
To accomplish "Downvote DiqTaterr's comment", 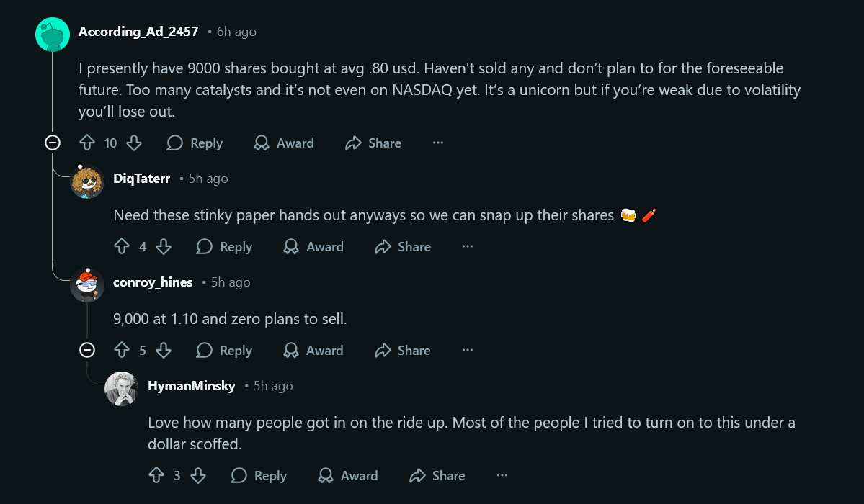I will pos(163,247).
